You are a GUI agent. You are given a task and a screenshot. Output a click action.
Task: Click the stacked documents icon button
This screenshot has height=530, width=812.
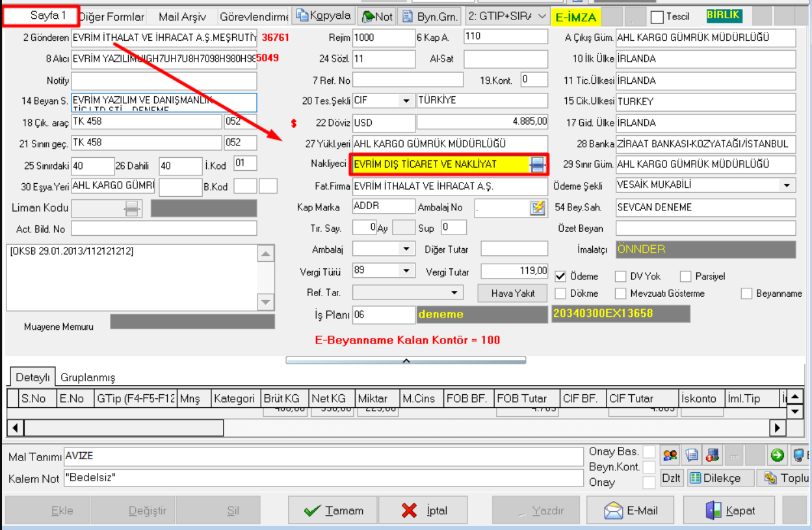pos(692,455)
